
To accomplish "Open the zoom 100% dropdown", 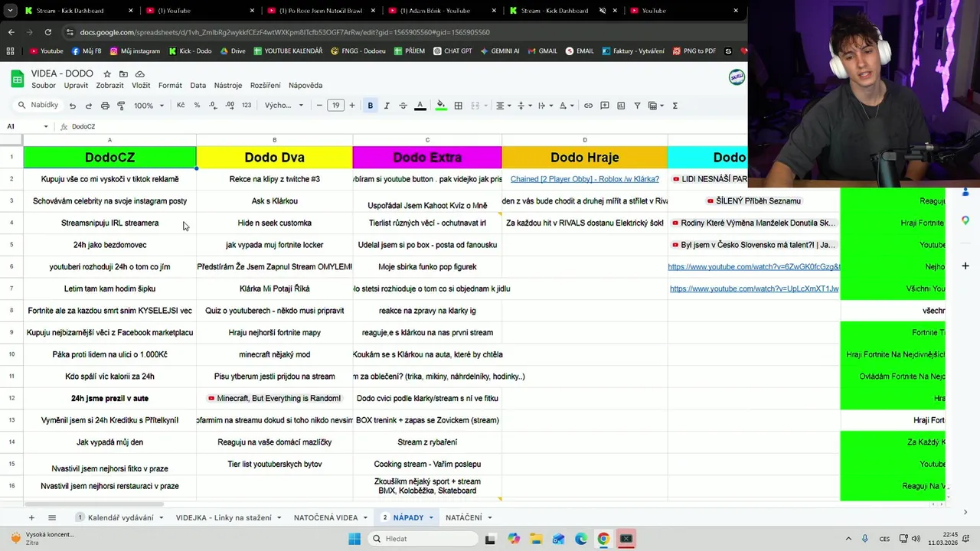I will pos(149,106).
